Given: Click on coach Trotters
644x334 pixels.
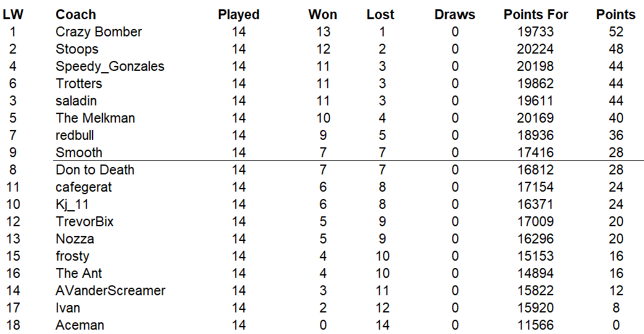Looking at the screenshot, I should tap(79, 84).
